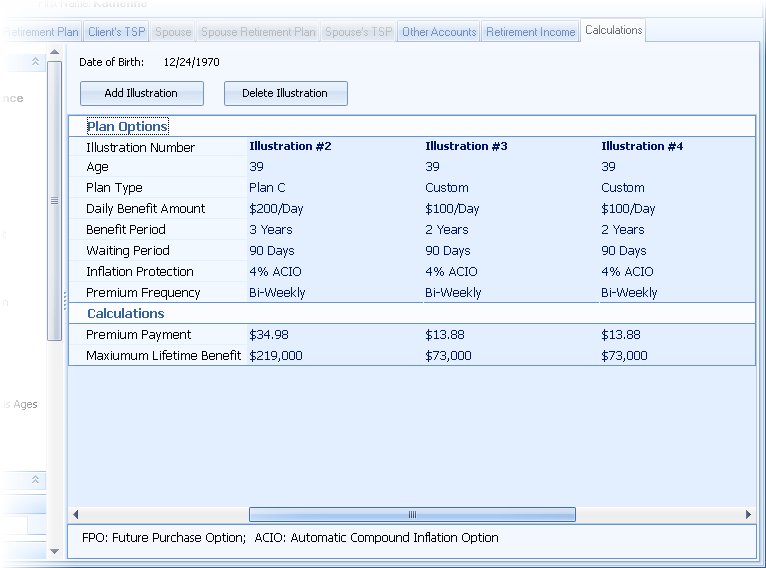This screenshot has height=568, width=766.
Task: Click the splitter grip between the panels
Action: (65, 298)
